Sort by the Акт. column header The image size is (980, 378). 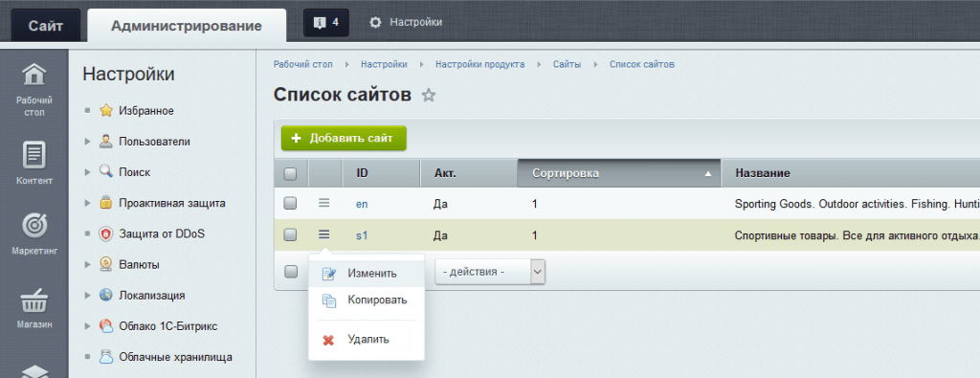[x=469, y=173]
